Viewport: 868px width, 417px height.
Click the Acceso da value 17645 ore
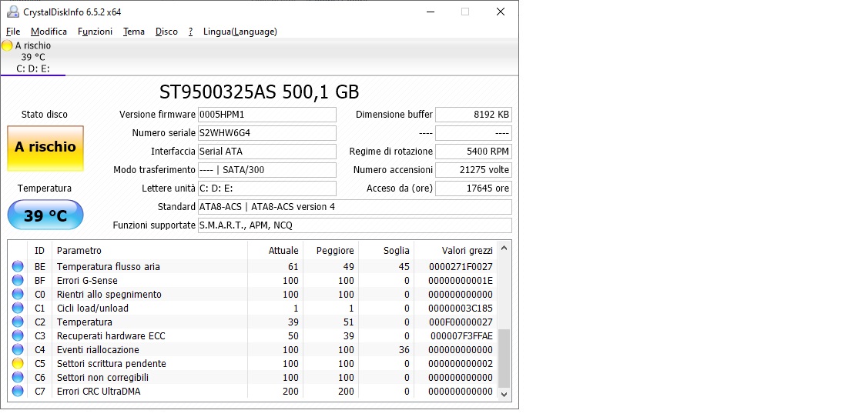point(474,188)
